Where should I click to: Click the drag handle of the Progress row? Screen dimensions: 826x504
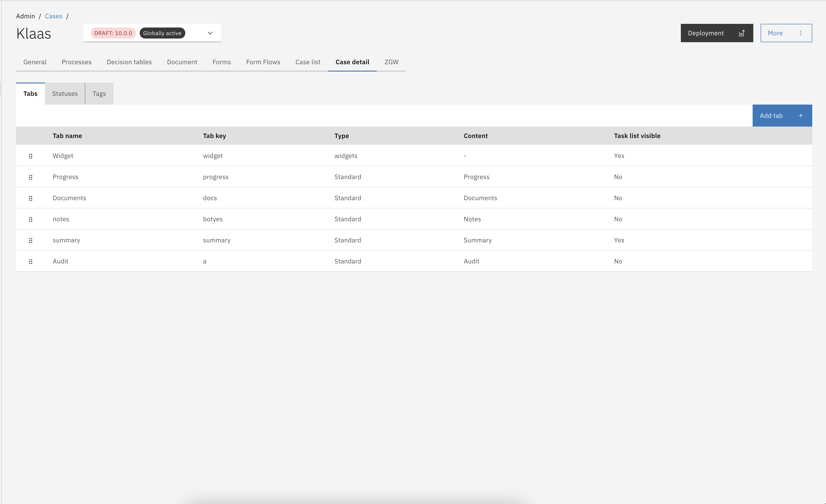point(30,177)
